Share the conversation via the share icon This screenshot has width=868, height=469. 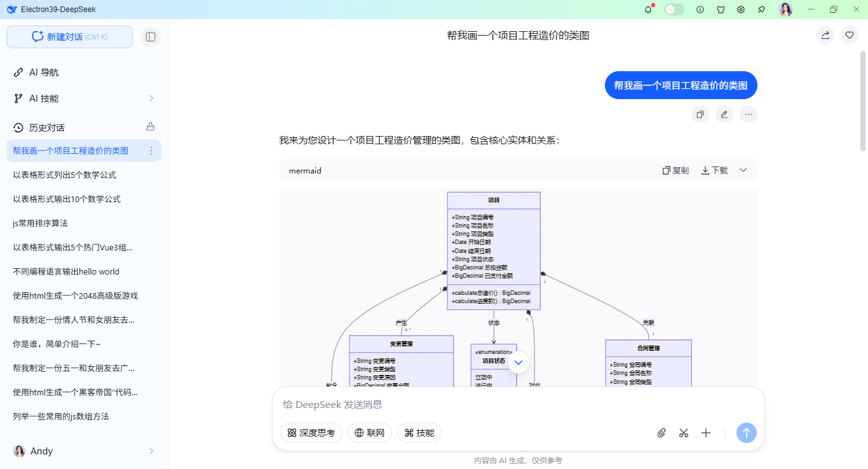point(825,35)
